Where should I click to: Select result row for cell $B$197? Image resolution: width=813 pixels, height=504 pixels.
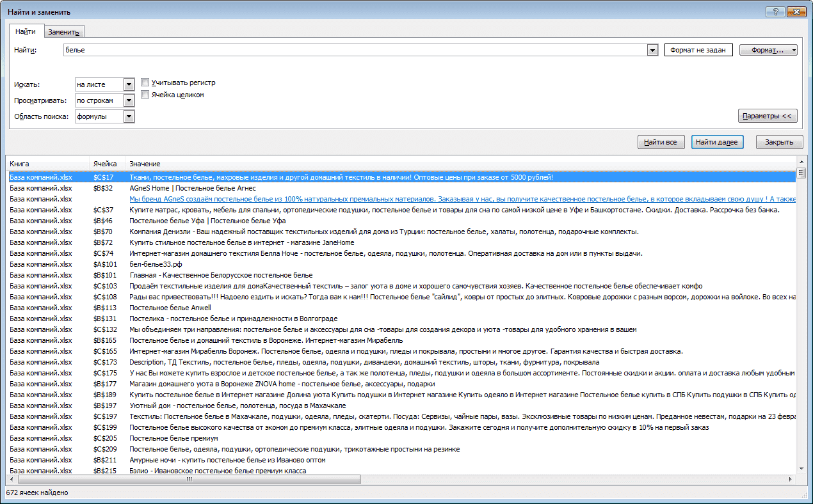click(401, 406)
